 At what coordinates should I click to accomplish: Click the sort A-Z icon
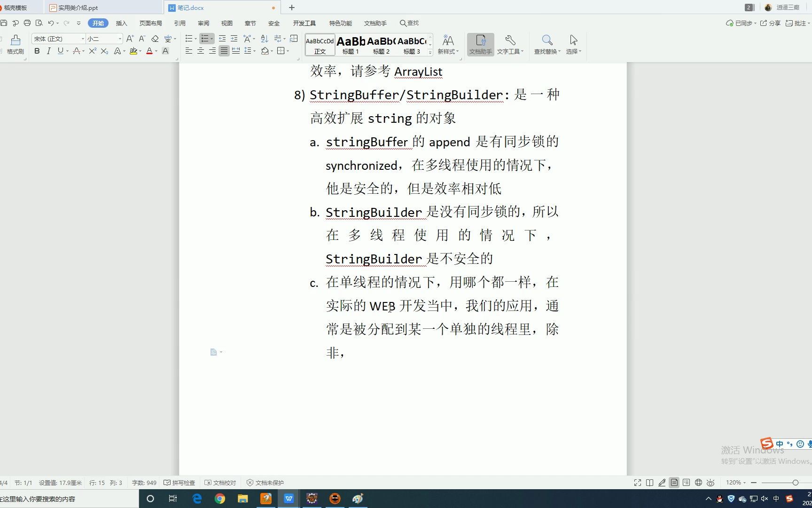265,39
